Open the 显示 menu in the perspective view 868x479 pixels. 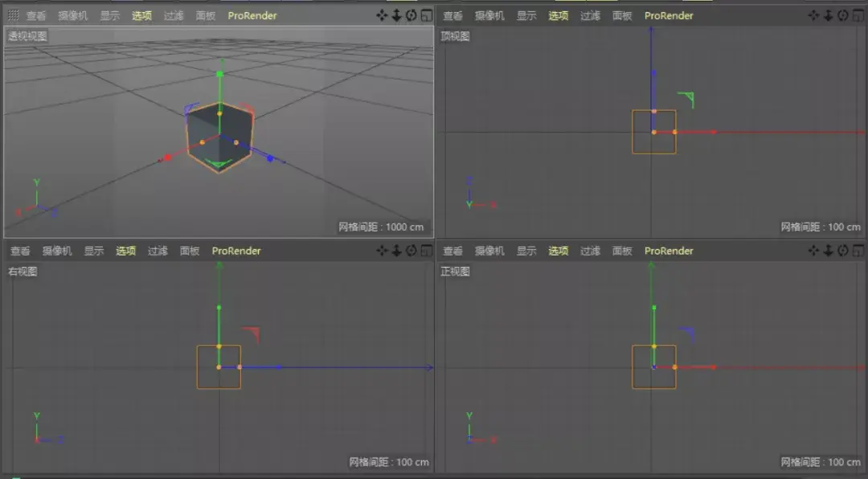pyautogui.click(x=109, y=15)
